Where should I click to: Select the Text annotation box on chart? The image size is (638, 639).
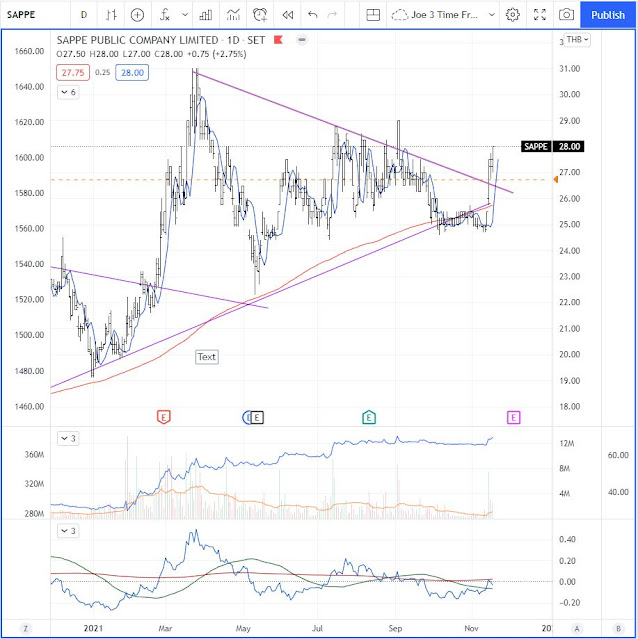207,357
